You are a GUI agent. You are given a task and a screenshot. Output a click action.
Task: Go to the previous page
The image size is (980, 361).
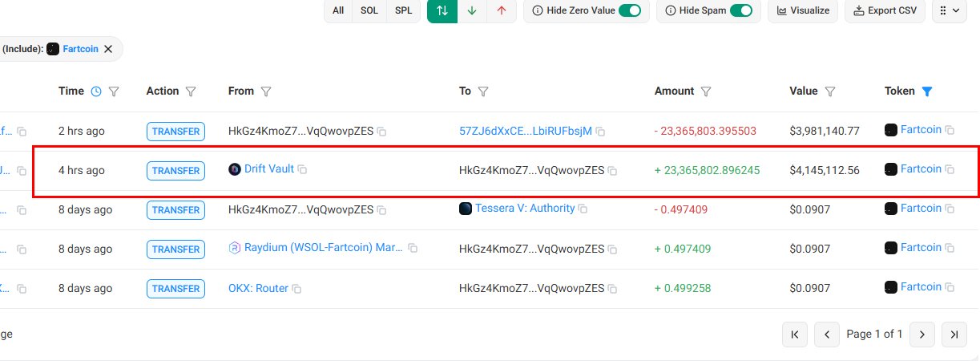tap(827, 335)
